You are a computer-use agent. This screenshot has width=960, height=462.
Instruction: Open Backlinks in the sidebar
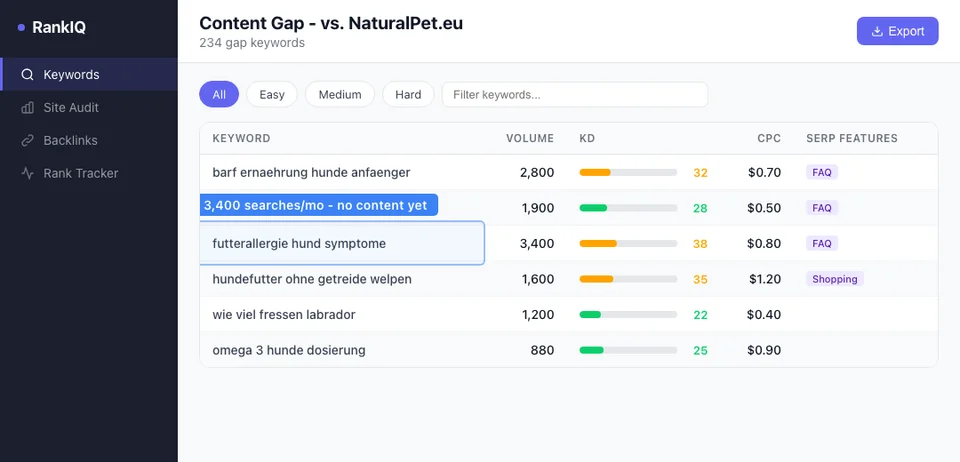89,141
